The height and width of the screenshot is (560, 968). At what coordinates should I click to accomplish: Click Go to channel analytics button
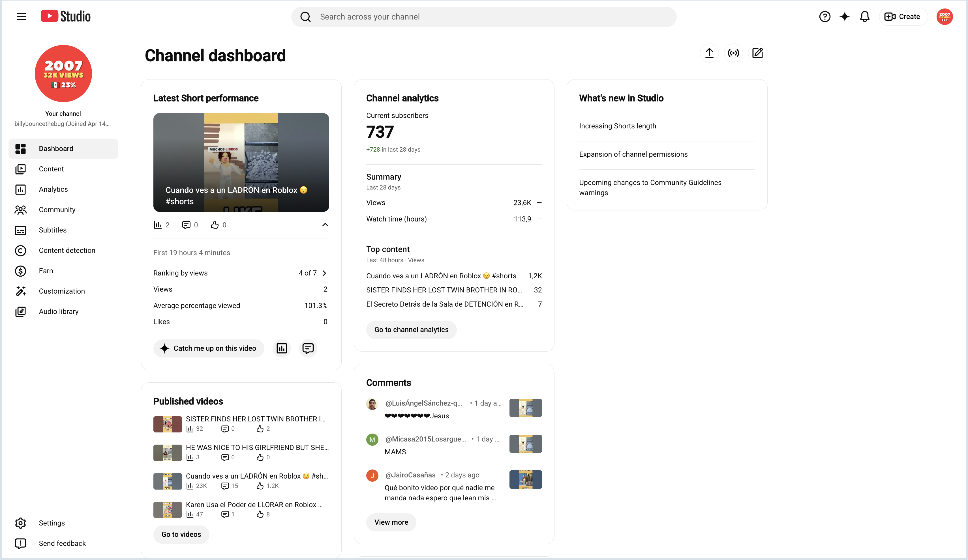click(x=412, y=330)
